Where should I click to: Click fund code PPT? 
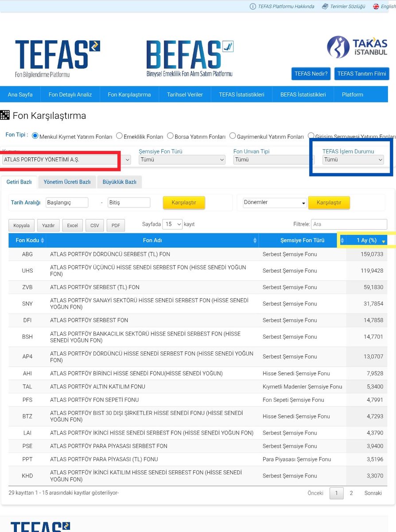27,459
